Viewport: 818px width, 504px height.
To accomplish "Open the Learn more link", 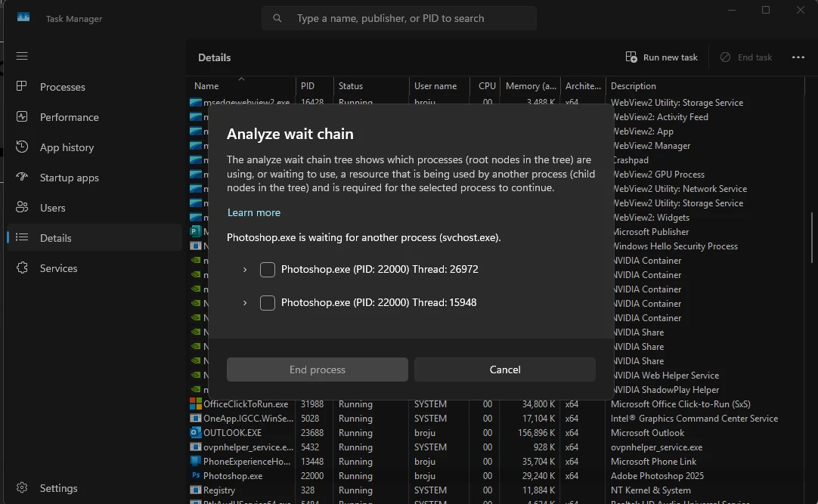I will [254, 212].
